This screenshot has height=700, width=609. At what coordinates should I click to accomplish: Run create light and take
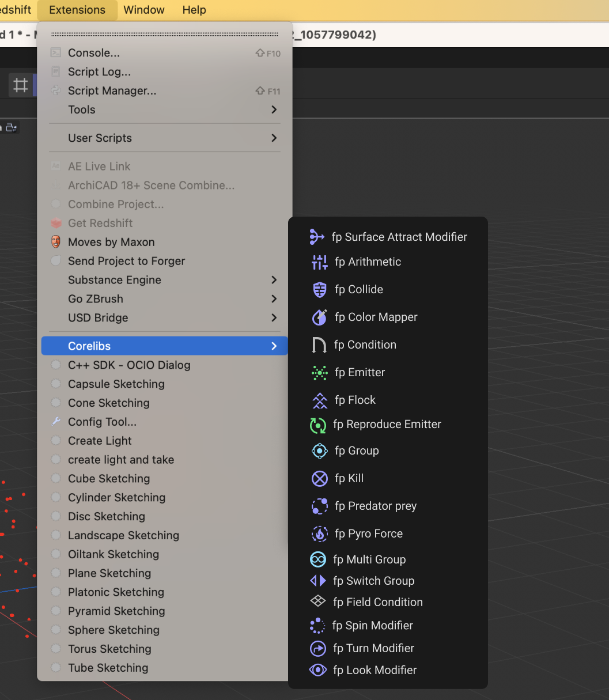(165, 460)
